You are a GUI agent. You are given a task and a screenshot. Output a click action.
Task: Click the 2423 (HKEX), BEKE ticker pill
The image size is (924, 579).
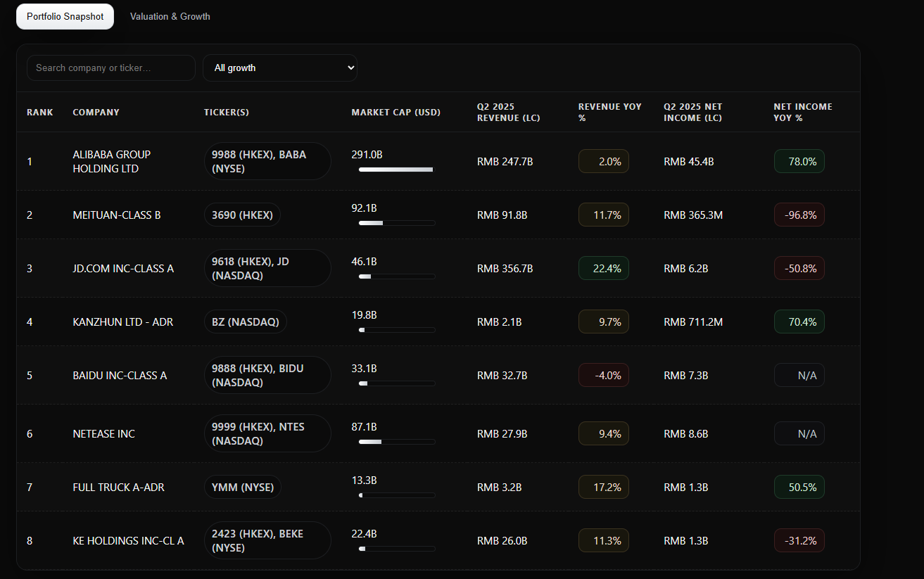[267, 541]
